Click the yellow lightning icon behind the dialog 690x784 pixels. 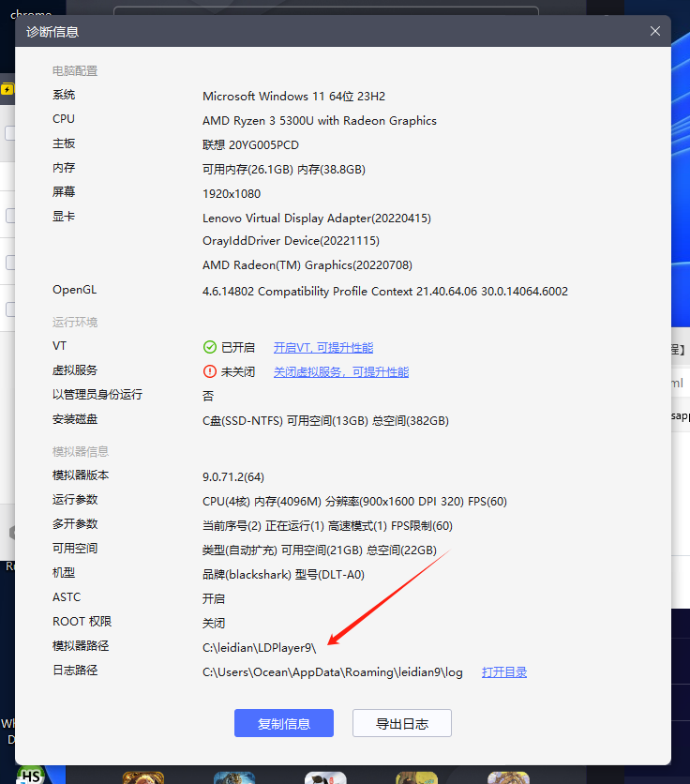click(x=7, y=90)
